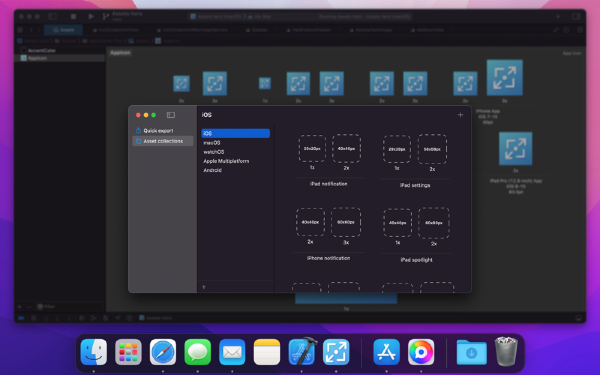Viewport: 600px width, 375px height.
Task: Click the iPad spotlight label
Action: coord(416,260)
